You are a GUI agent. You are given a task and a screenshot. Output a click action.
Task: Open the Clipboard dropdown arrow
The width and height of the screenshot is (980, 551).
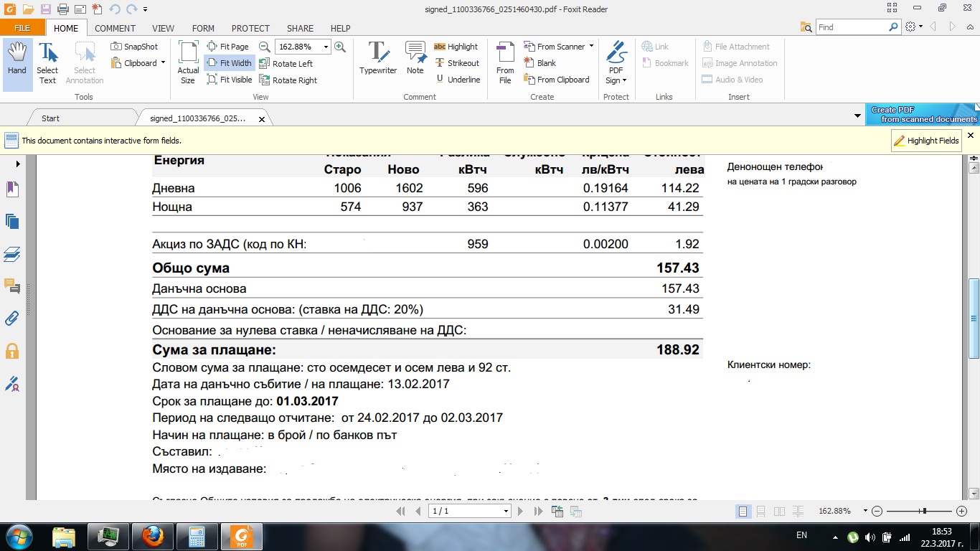coord(163,63)
